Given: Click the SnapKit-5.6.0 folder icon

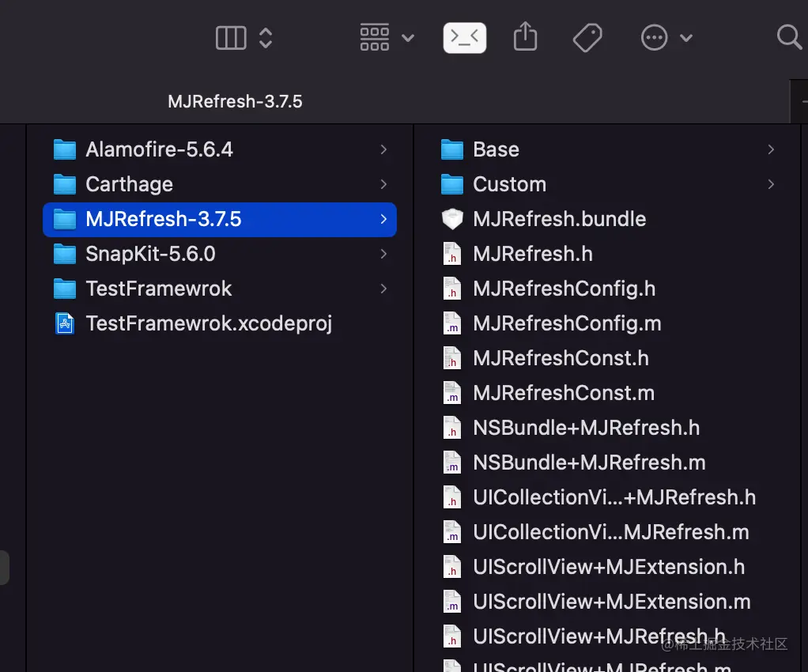Looking at the screenshot, I should [x=65, y=254].
